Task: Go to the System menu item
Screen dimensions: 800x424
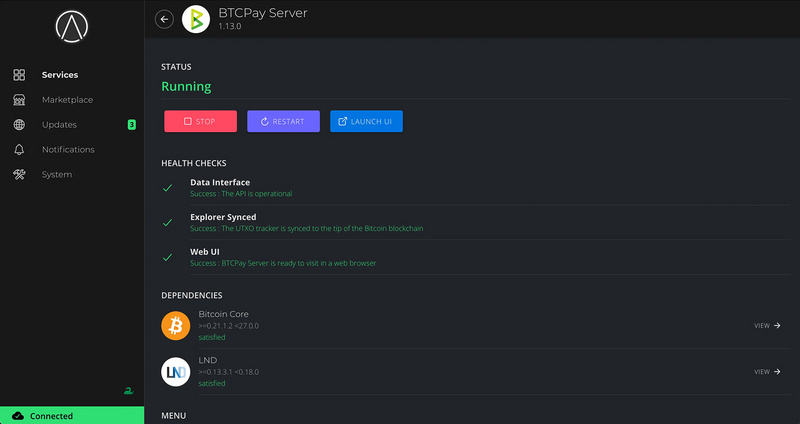Action: coord(57,175)
